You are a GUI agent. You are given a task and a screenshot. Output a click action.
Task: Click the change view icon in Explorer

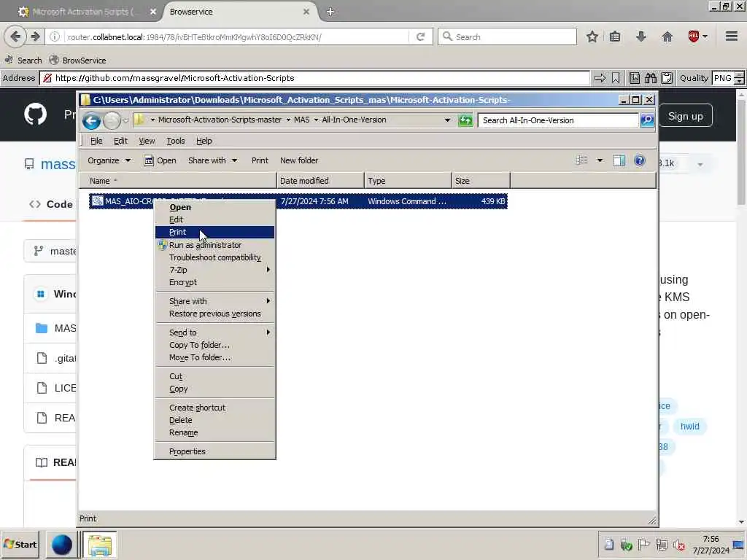pyautogui.click(x=581, y=160)
